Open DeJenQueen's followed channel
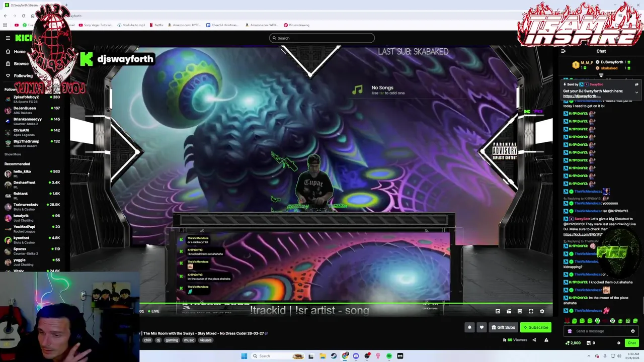Image resolution: width=644 pixels, height=362 pixels. [x=33, y=110]
